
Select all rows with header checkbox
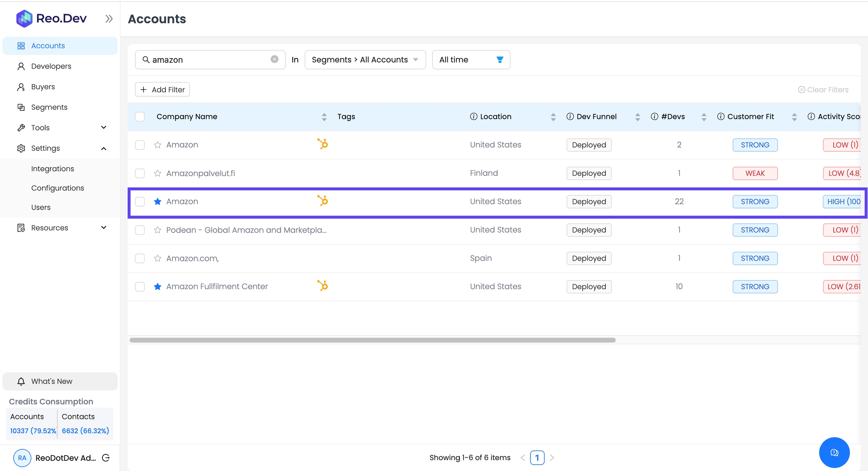pos(140,117)
